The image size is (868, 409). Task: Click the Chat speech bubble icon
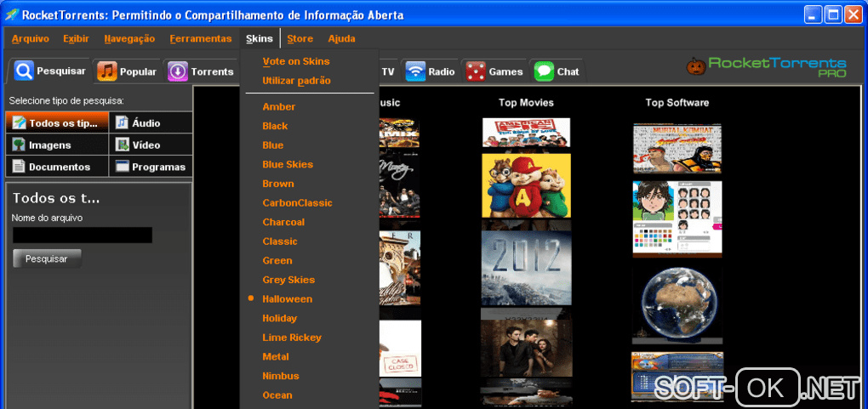coord(544,71)
